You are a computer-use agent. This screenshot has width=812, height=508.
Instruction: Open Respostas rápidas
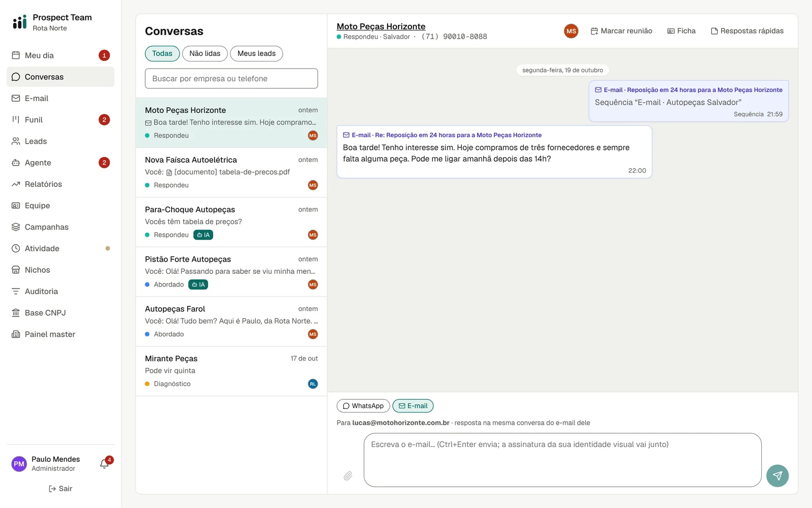747,31
